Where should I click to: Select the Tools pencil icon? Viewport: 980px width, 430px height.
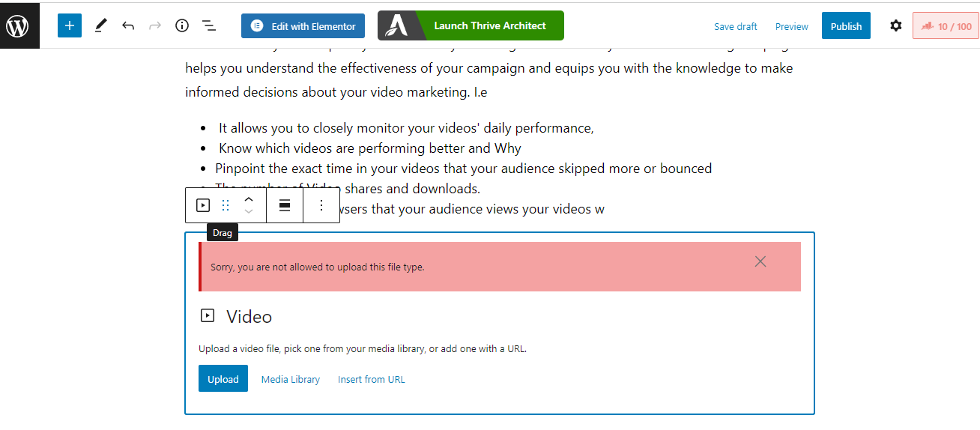click(100, 26)
